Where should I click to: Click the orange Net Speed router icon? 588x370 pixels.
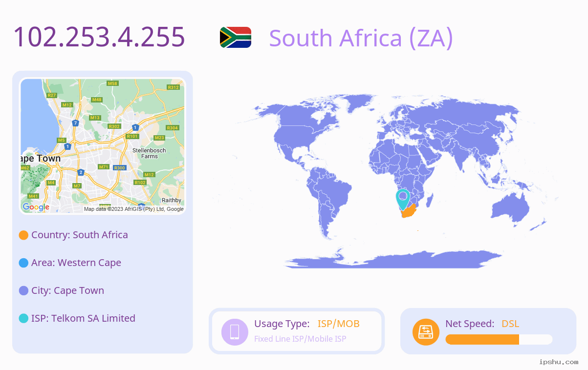tap(426, 331)
